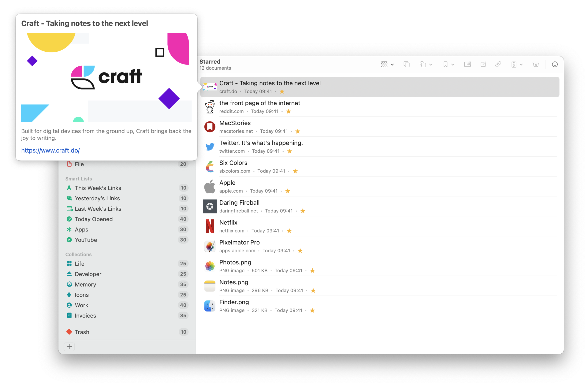This screenshot has width=588, height=386.
Task: Select Last Week's Links smart list
Action: tap(127, 209)
